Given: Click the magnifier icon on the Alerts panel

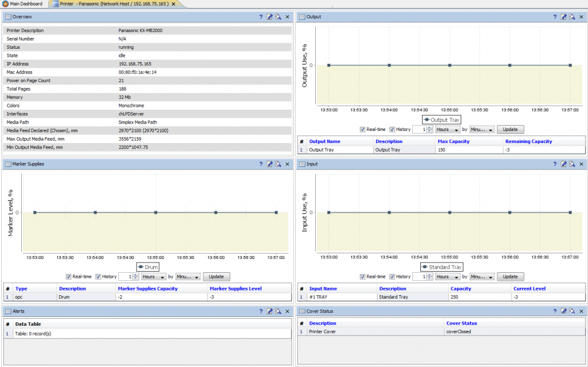Looking at the screenshot, I should (277, 311).
